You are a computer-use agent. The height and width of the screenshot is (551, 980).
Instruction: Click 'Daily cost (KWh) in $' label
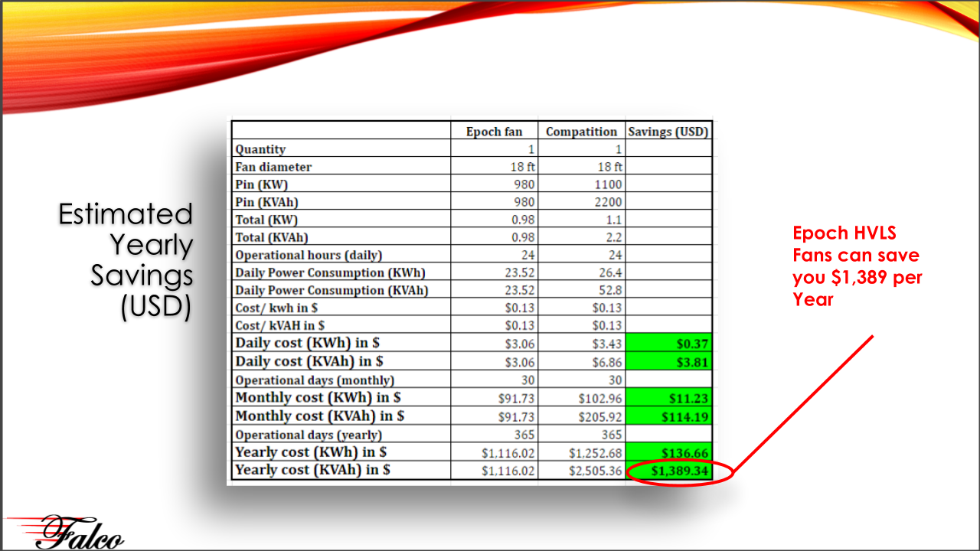(306, 344)
